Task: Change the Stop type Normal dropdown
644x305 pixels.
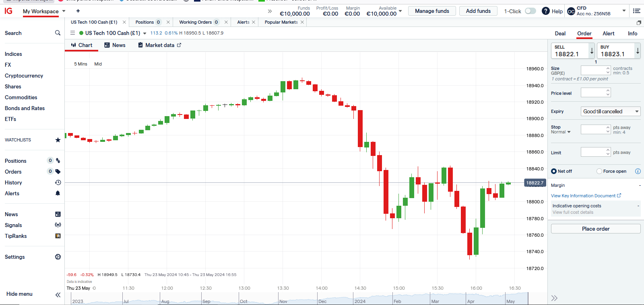Action: (x=561, y=132)
